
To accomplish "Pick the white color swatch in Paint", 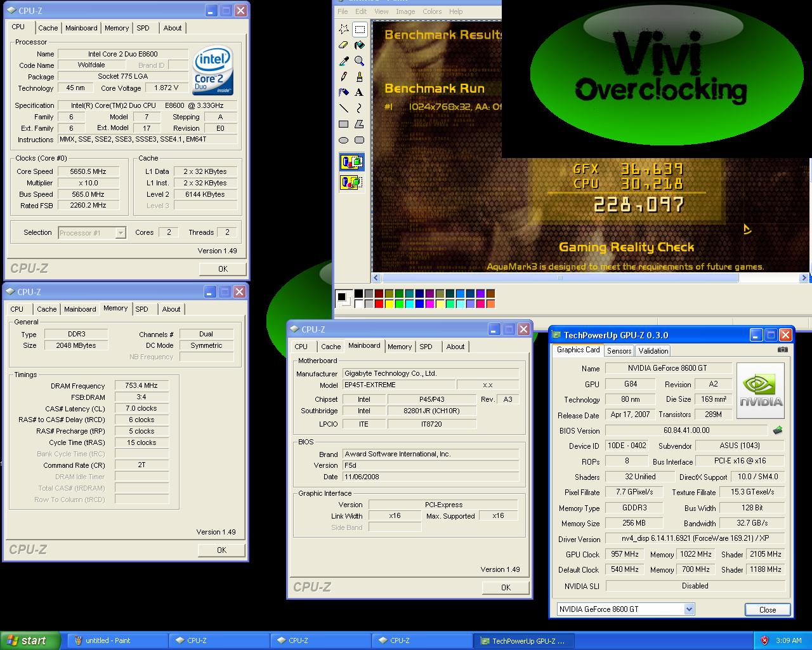I will [x=358, y=304].
